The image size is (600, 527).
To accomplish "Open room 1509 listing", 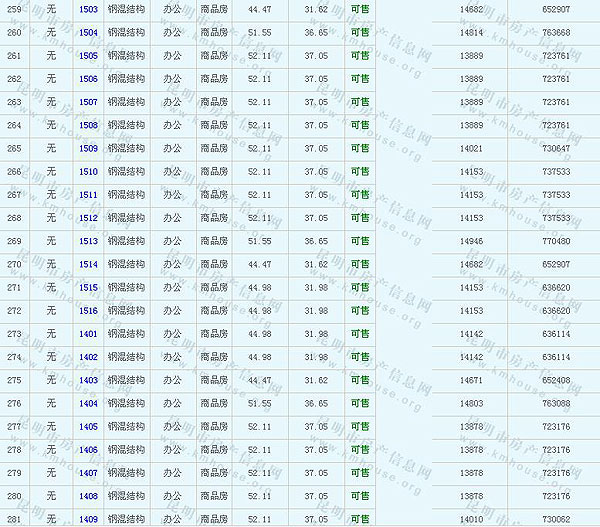I will tap(88, 149).
